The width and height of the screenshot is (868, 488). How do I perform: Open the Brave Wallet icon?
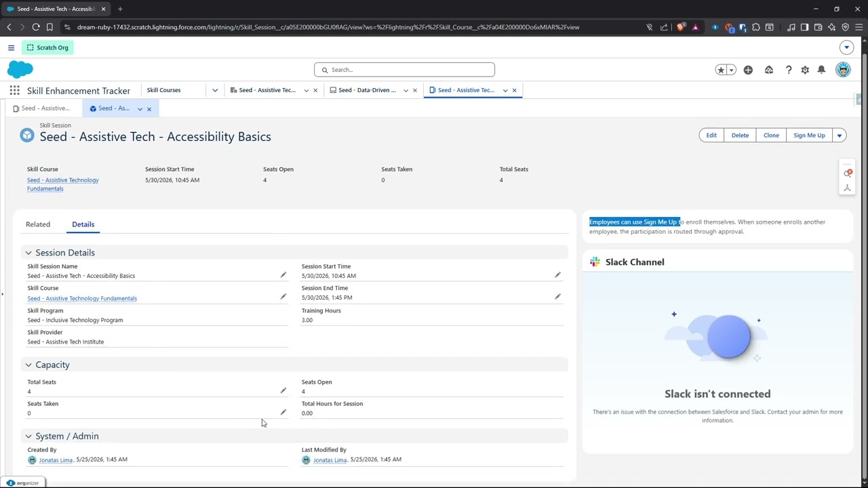[x=818, y=27]
